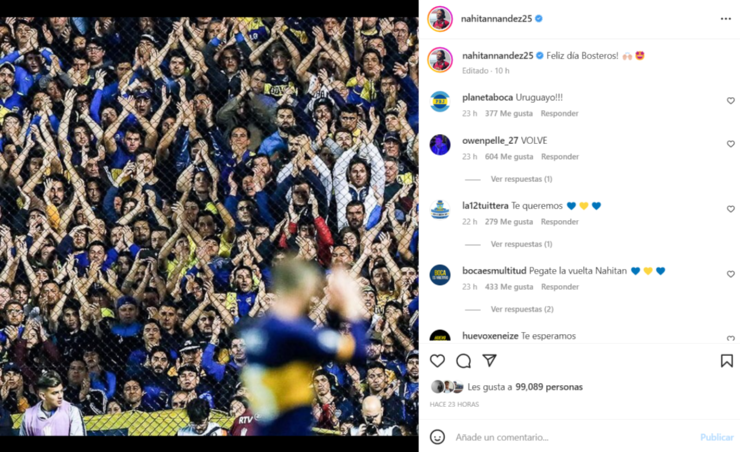
Task: Like bocaesmultitud's comment heart
Action: tap(731, 274)
